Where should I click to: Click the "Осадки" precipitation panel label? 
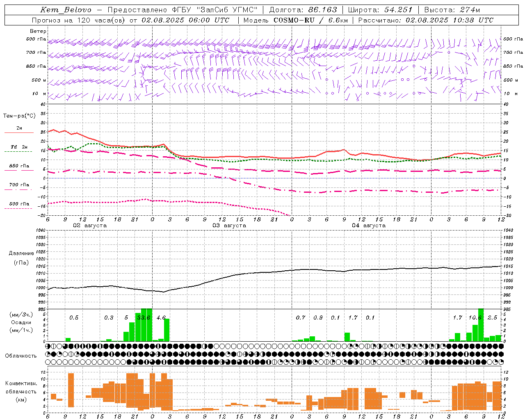point(21,322)
